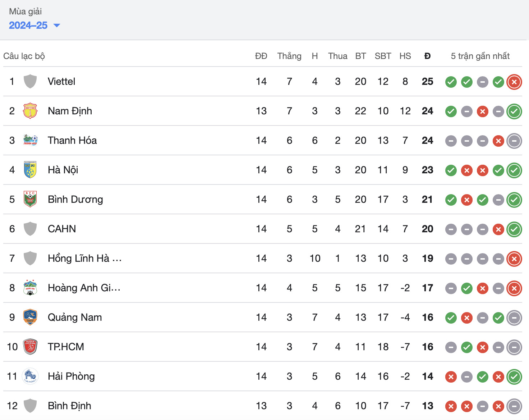Open the CAHN team name
This screenshot has height=420, width=529.
point(62,229)
